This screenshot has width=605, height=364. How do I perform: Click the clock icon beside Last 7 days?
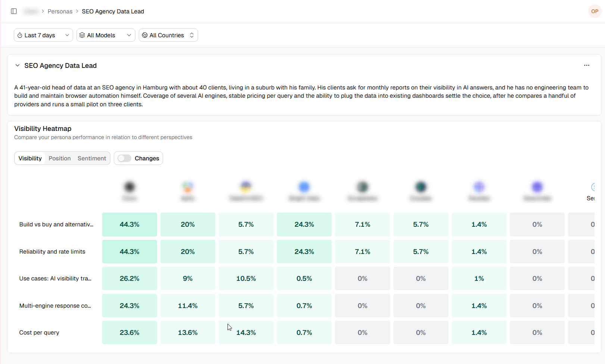click(20, 35)
